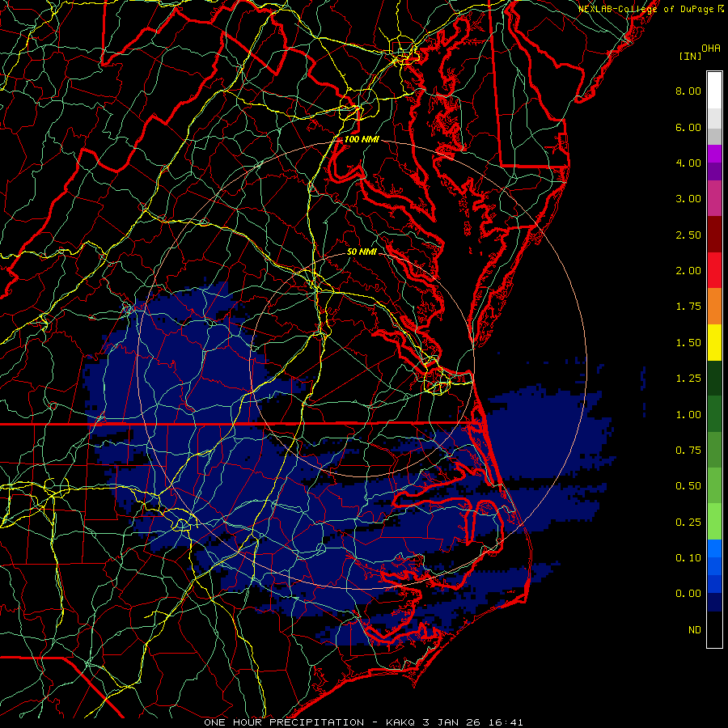728x728 pixels.
Task: Click the 50 NMI range ring label
Action: click(362, 252)
